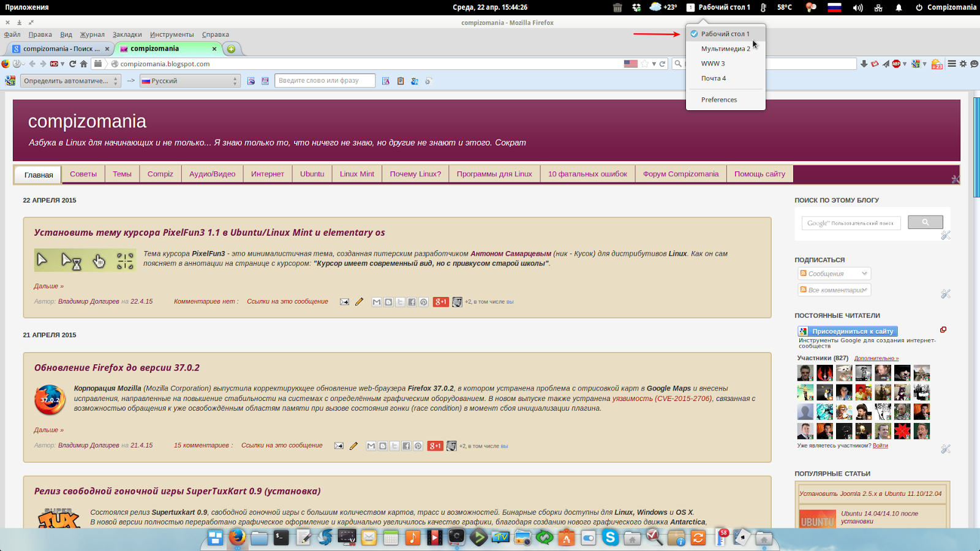This screenshot has width=980, height=551.
Task: Expand the Все комментарии subscription dropdown
Action: [834, 290]
